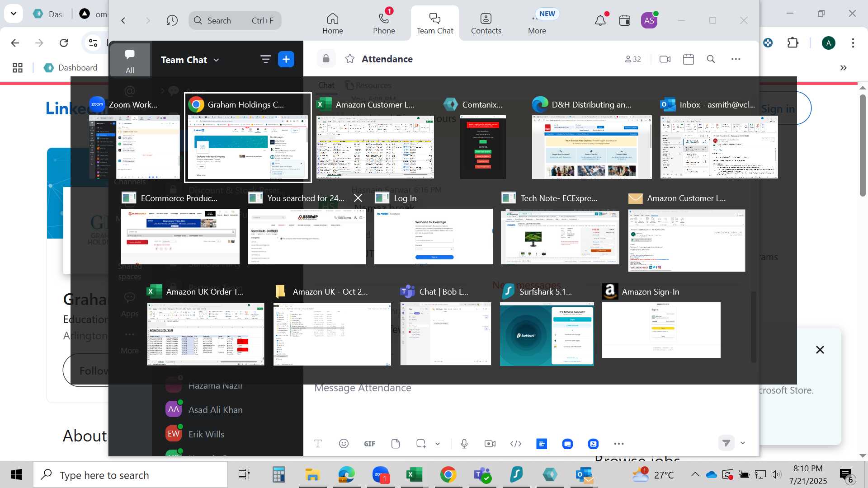
Task: Show hidden system tray icons
Action: [x=695, y=474]
